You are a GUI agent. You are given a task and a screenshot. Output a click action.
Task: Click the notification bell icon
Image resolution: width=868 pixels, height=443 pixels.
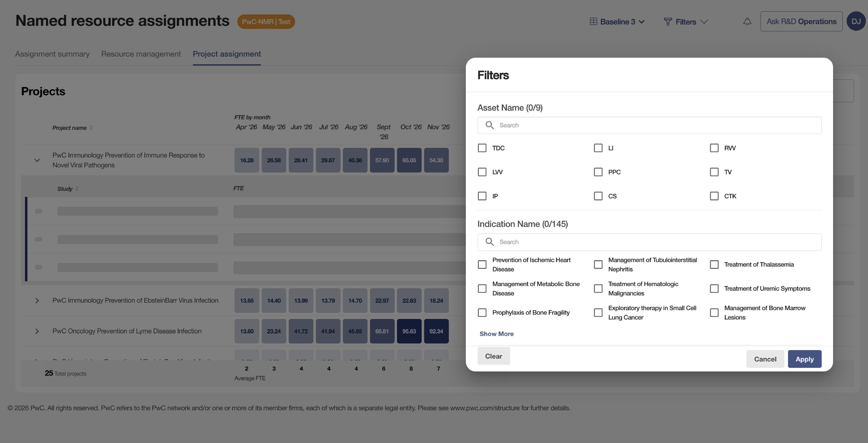pos(747,21)
